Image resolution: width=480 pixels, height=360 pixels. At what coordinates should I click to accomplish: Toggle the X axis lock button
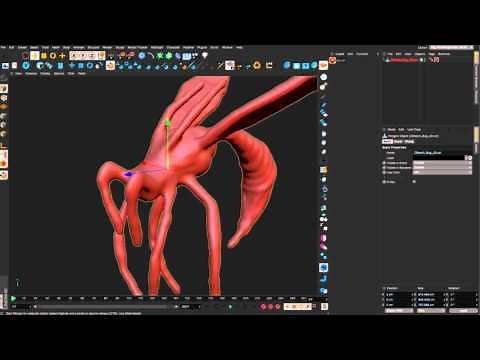[74, 56]
